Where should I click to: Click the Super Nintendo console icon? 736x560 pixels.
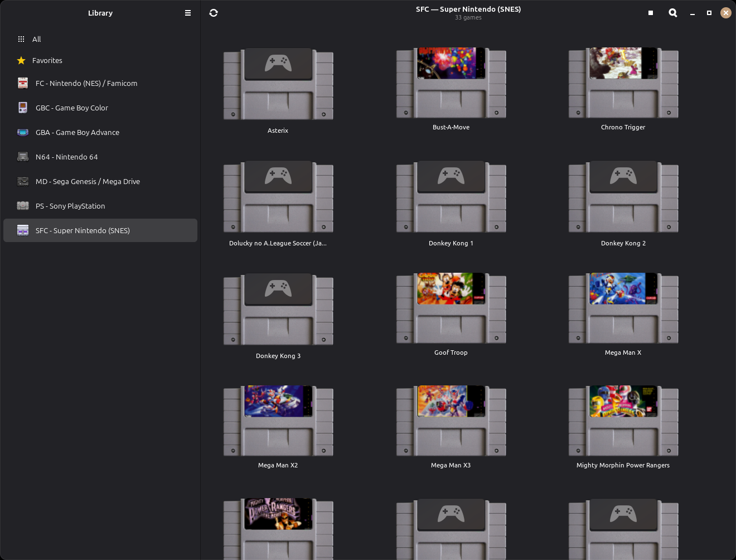[23, 230]
